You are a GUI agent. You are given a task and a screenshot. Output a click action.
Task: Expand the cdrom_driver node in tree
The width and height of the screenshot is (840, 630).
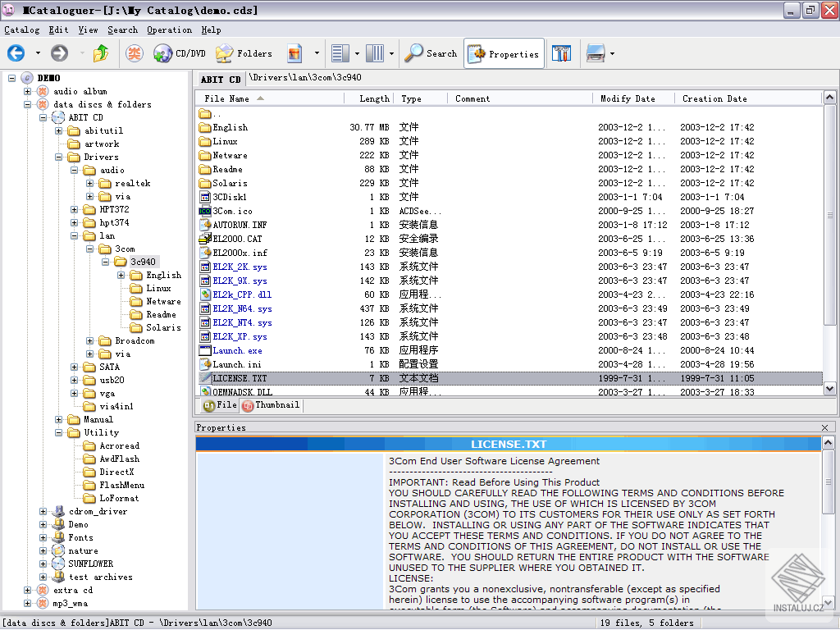tap(43, 511)
